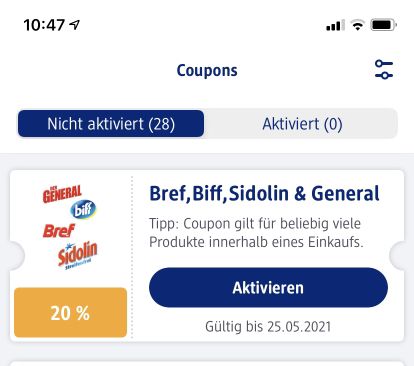Tap the coupon tip description text
Image resolution: width=414 pixels, height=366 pixels.
pos(256,233)
